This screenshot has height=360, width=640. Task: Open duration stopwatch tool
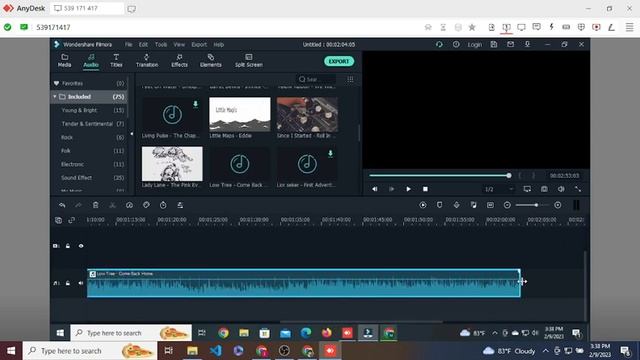pos(163,205)
